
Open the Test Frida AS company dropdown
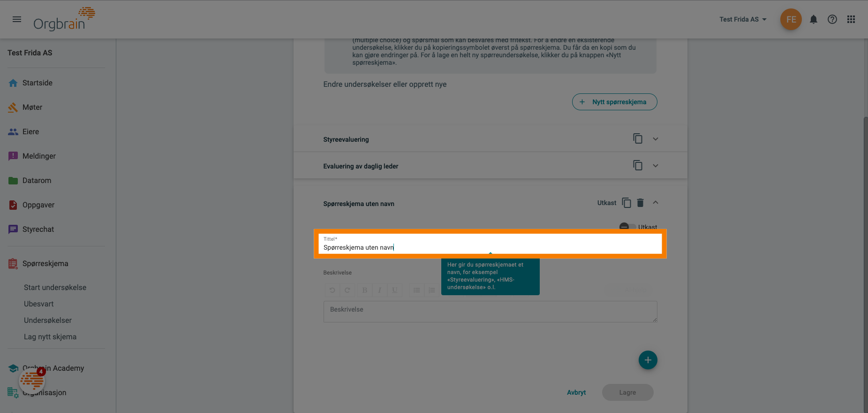[x=743, y=19]
